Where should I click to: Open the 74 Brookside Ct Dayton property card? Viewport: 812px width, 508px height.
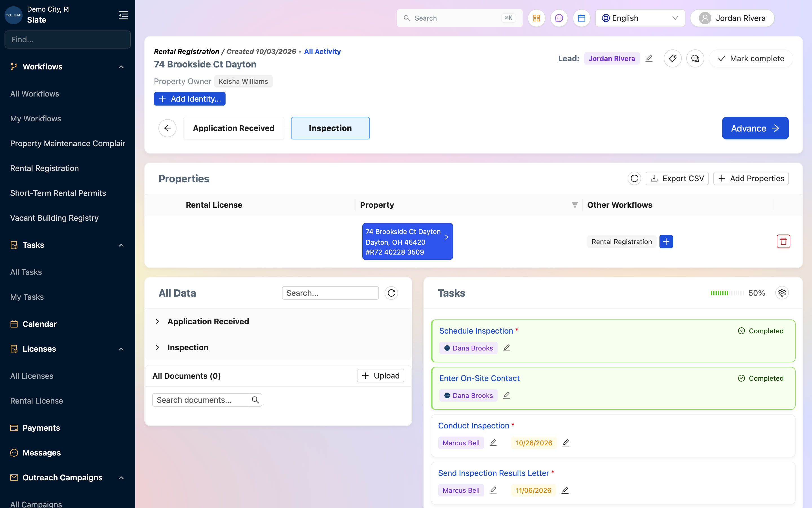pos(407,242)
